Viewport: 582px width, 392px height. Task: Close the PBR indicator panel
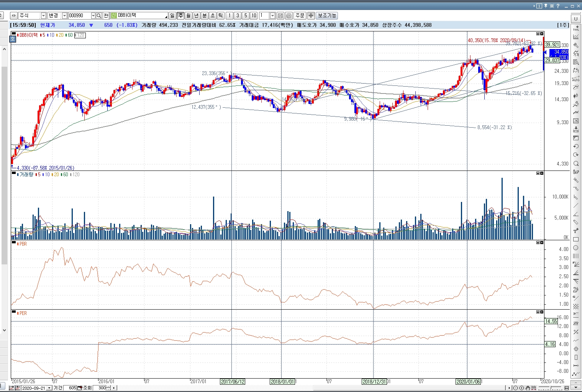542,243
